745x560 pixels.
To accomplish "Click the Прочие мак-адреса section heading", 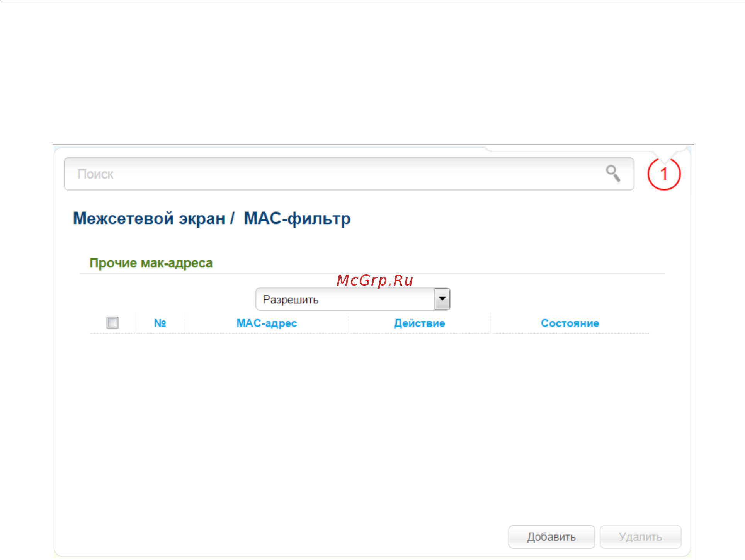I will tap(151, 263).
